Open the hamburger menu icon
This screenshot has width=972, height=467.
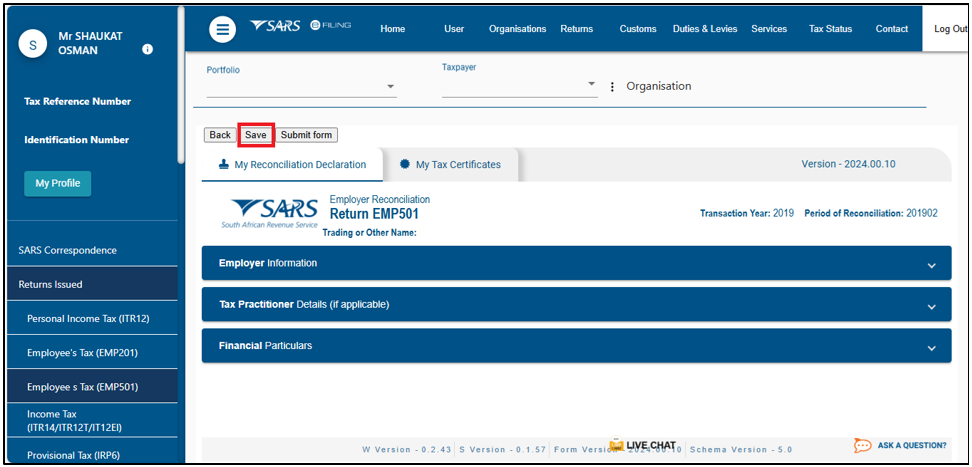[223, 29]
